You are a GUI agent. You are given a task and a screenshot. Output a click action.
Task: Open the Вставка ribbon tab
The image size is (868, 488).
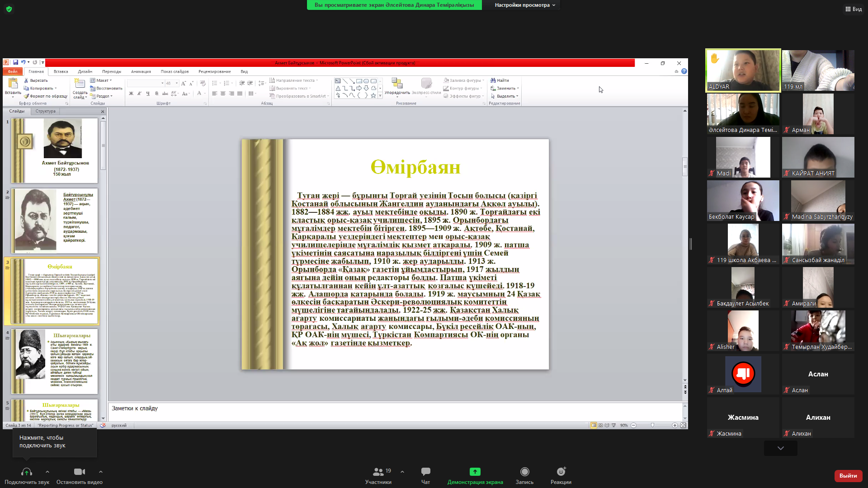point(61,71)
